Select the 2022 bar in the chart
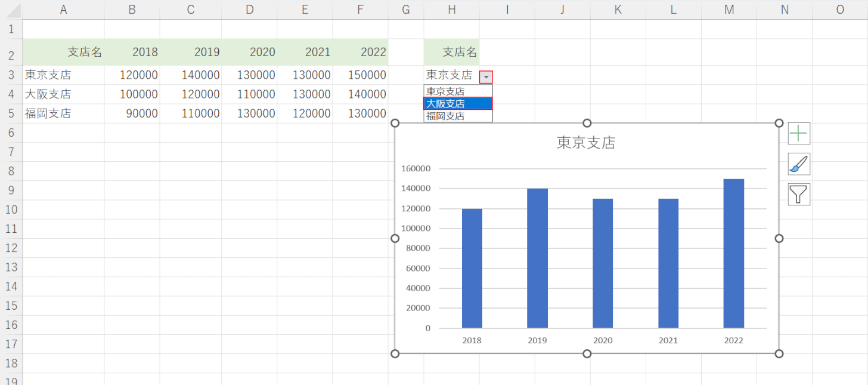The height and width of the screenshot is (385, 868). pos(733,254)
